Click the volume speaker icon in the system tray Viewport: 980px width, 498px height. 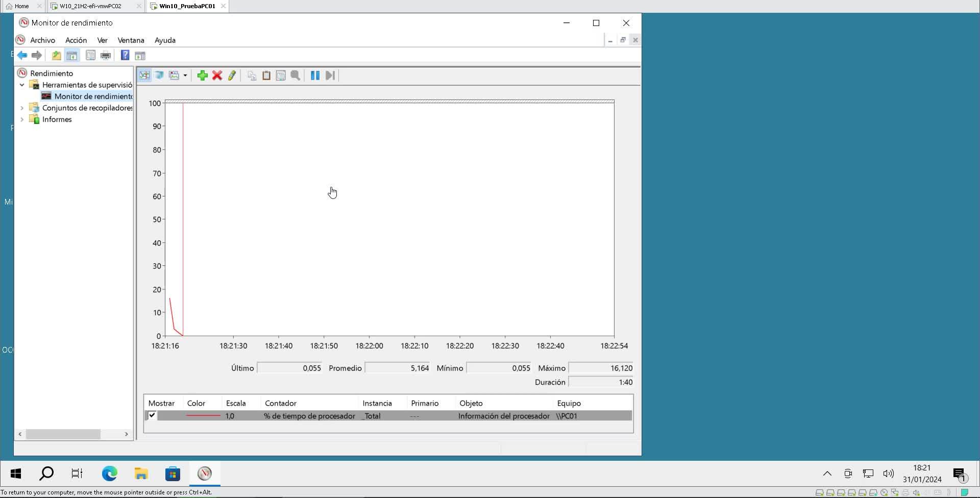[x=889, y=474]
